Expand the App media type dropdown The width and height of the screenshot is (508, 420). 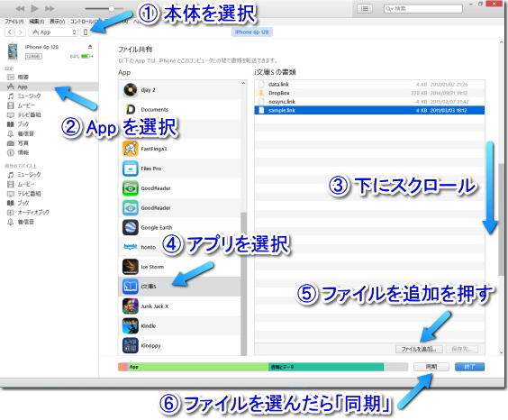(53, 32)
